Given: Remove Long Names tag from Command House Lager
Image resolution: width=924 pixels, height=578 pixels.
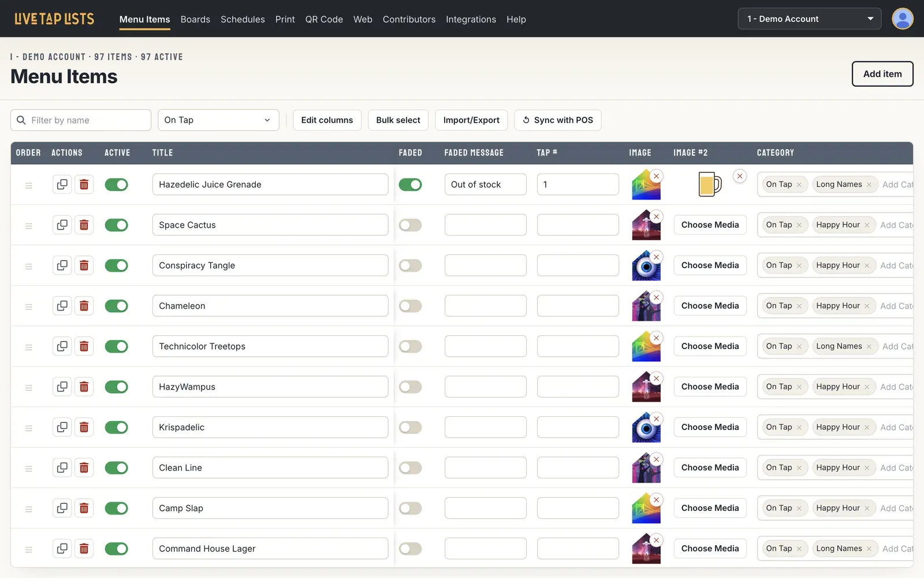Looking at the screenshot, I should (869, 549).
